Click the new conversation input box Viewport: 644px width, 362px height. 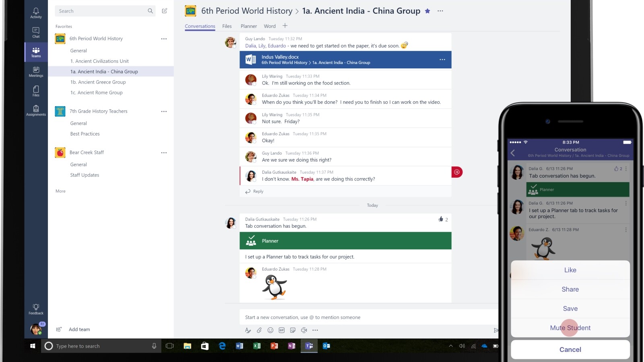point(368,317)
